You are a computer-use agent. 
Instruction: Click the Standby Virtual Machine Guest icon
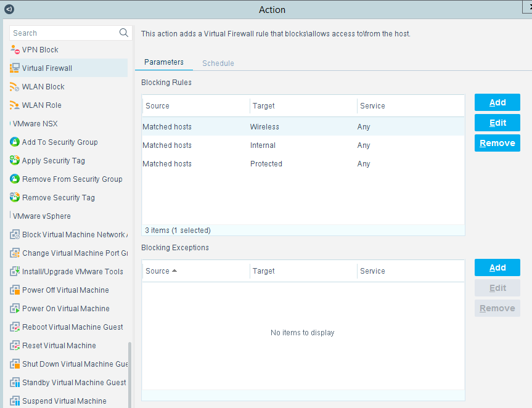(x=15, y=382)
